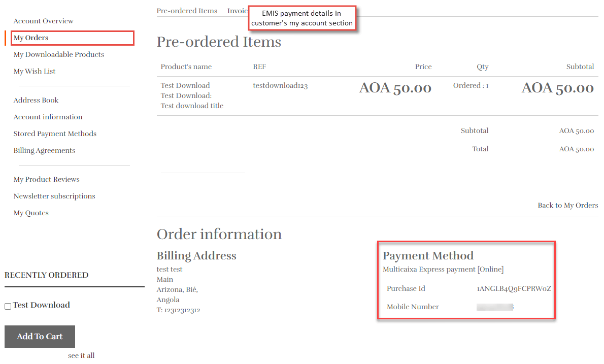The image size is (604, 364).
Task: View My Product Reviews
Action: coord(46,179)
